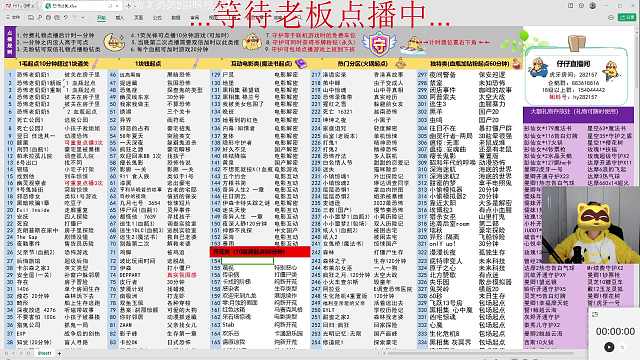Select cell 阿鲁索夫 at row 300

tap(441, 98)
